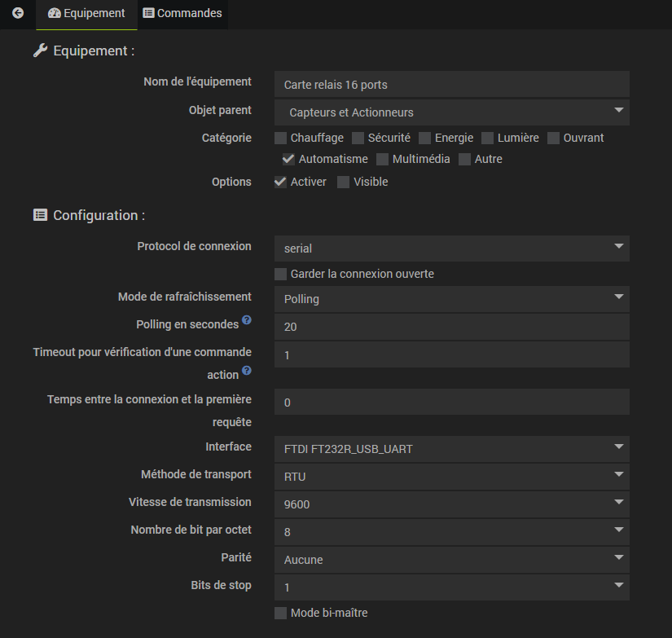Image resolution: width=672 pixels, height=638 pixels.
Task: Click the Polling en secondes input field
Action: pos(451,327)
